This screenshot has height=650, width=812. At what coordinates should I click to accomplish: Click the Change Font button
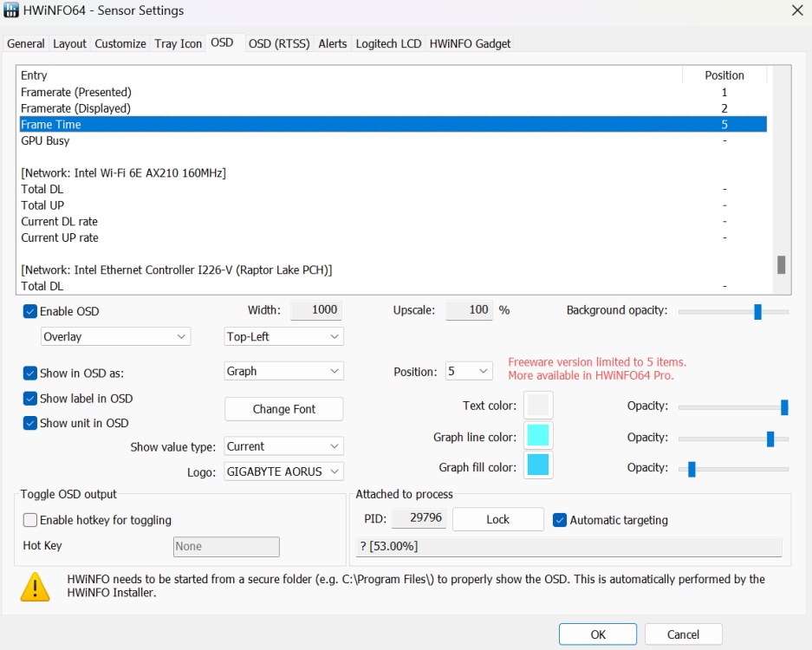click(x=283, y=408)
